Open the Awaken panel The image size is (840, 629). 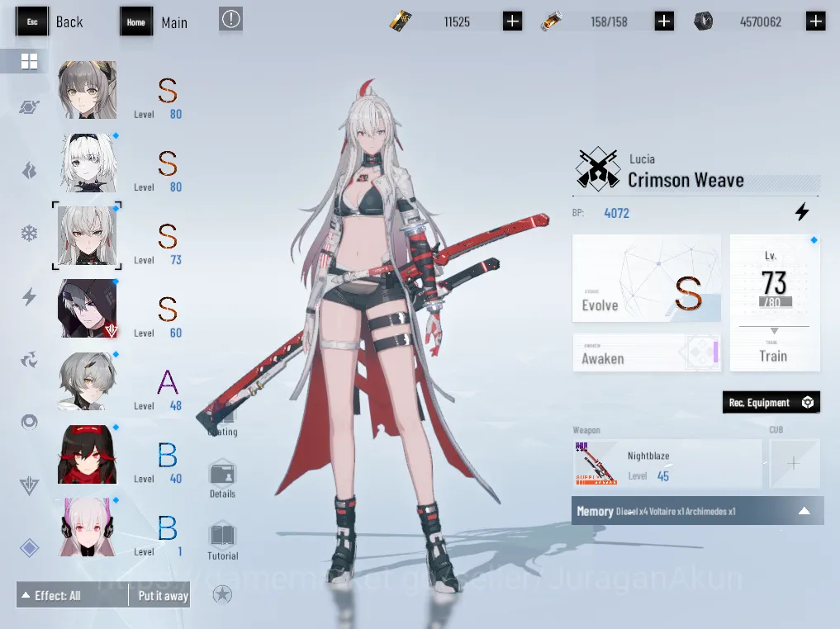coord(647,352)
